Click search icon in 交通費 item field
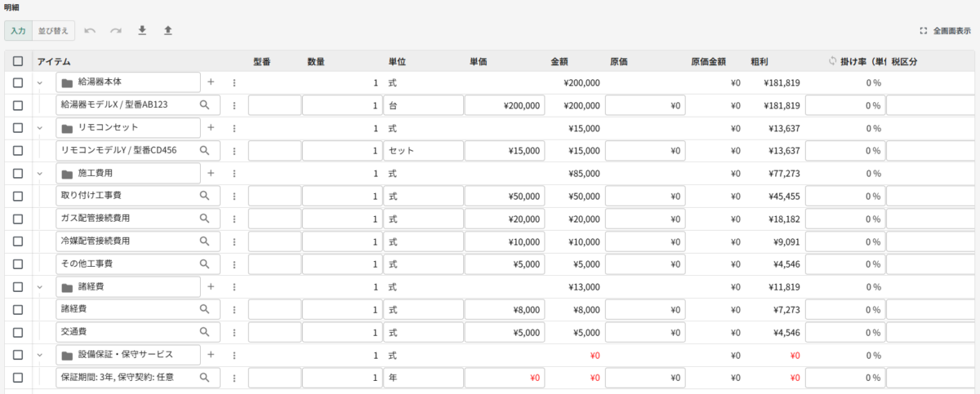This screenshot has width=980, height=394. (x=205, y=332)
